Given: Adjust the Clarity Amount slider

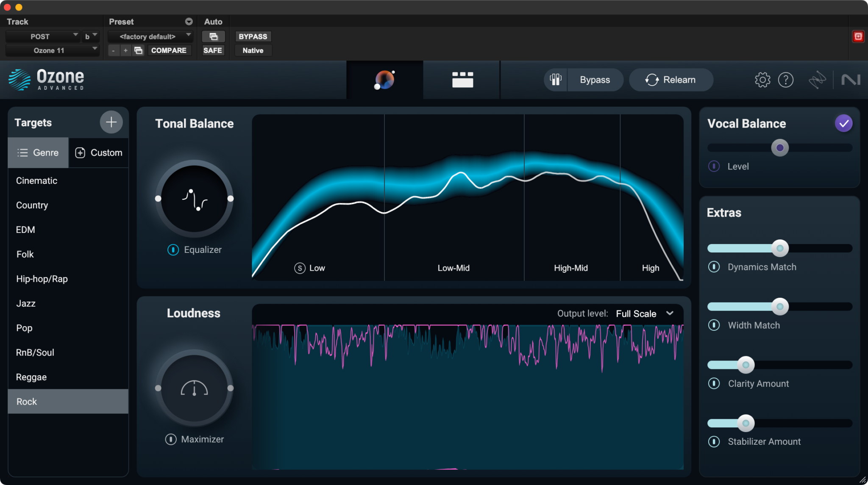Looking at the screenshot, I should 745,365.
